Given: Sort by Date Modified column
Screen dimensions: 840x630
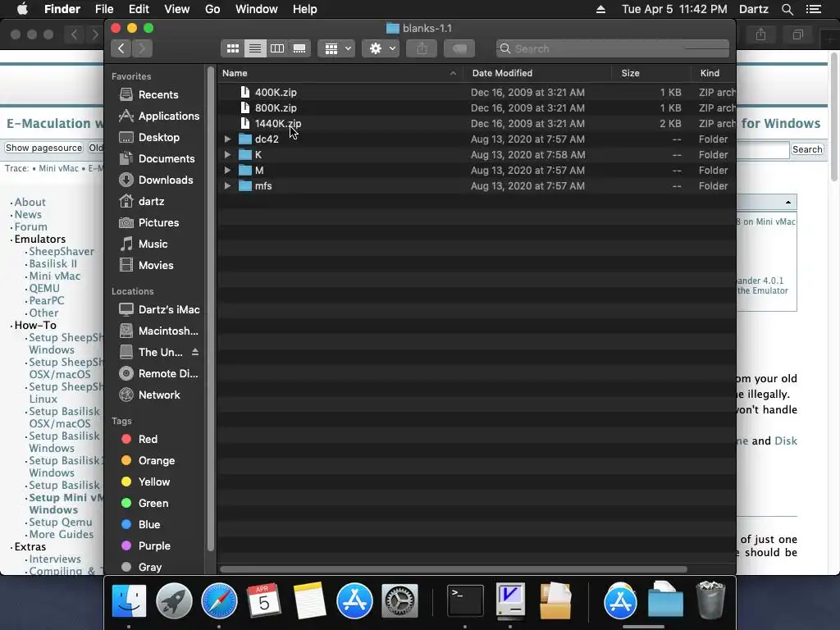Looking at the screenshot, I should [x=538, y=73].
